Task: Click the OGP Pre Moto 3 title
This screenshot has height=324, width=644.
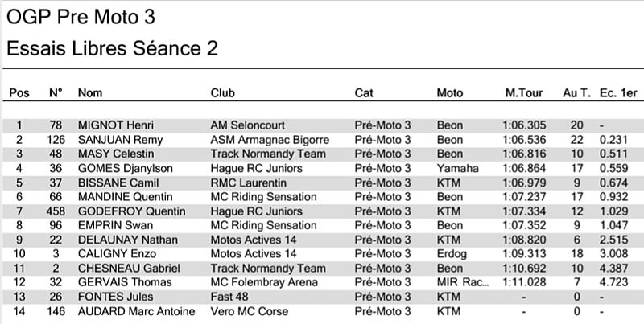Action: pos(80,15)
